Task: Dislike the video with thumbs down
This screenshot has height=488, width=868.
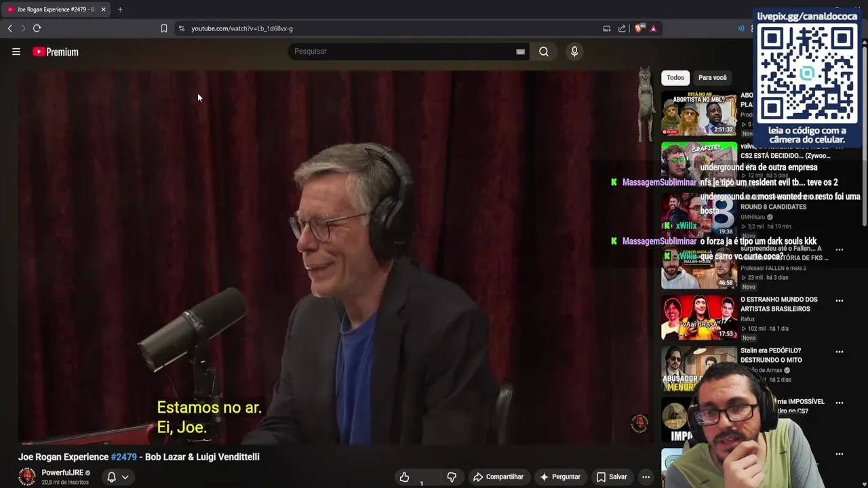Action: 452,477
